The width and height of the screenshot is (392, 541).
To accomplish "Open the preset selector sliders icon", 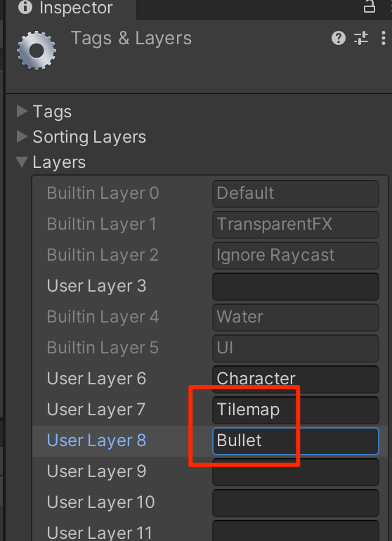I will click(361, 38).
